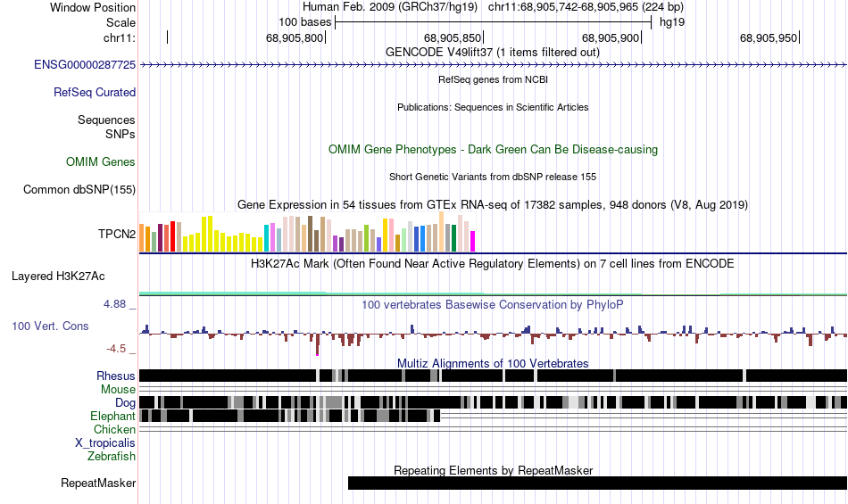
Task: Click the Layered H3K27Ac label
Action: click(58, 276)
